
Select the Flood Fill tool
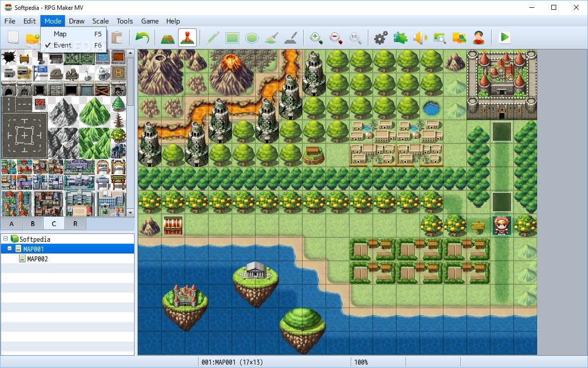pos(271,38)
